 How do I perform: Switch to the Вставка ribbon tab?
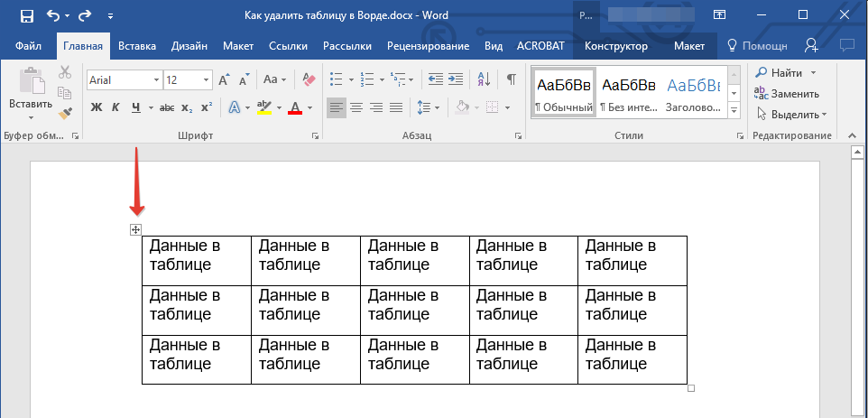tap(137, 46)
